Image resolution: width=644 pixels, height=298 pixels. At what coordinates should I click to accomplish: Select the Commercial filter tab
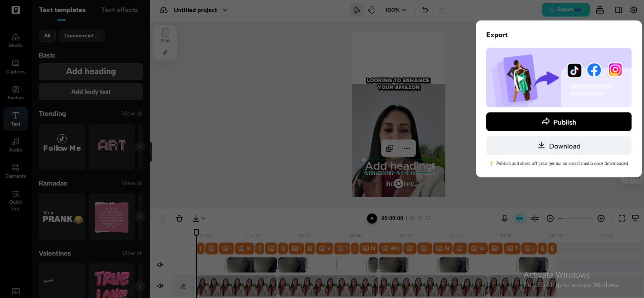coord(82,36)
